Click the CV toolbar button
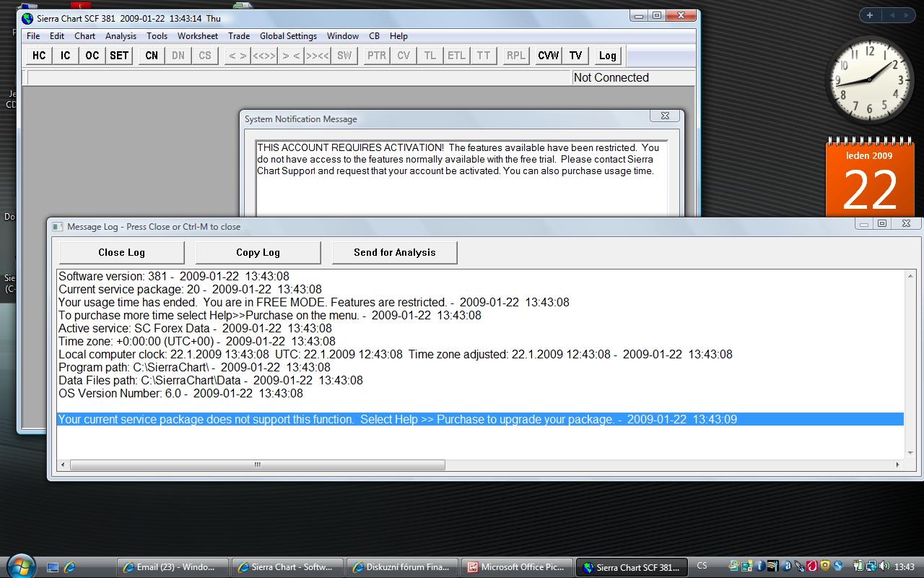This screenshot has height=578, width=924. tap(404, 56)
